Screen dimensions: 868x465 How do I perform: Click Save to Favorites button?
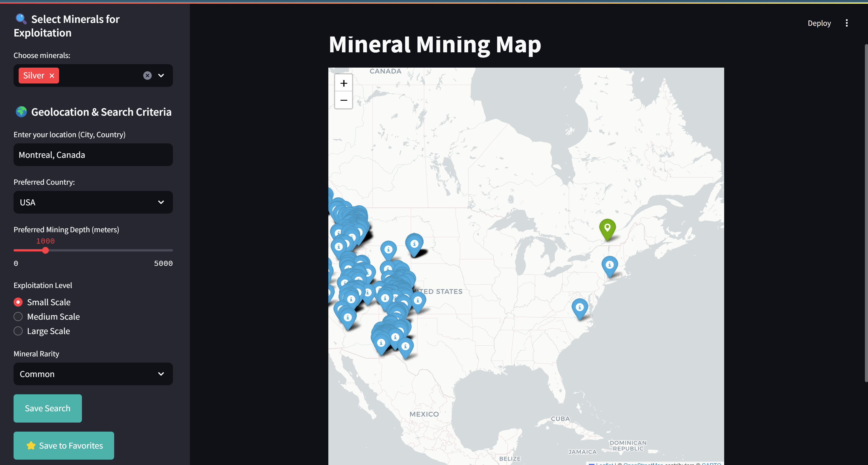[64, 445]
